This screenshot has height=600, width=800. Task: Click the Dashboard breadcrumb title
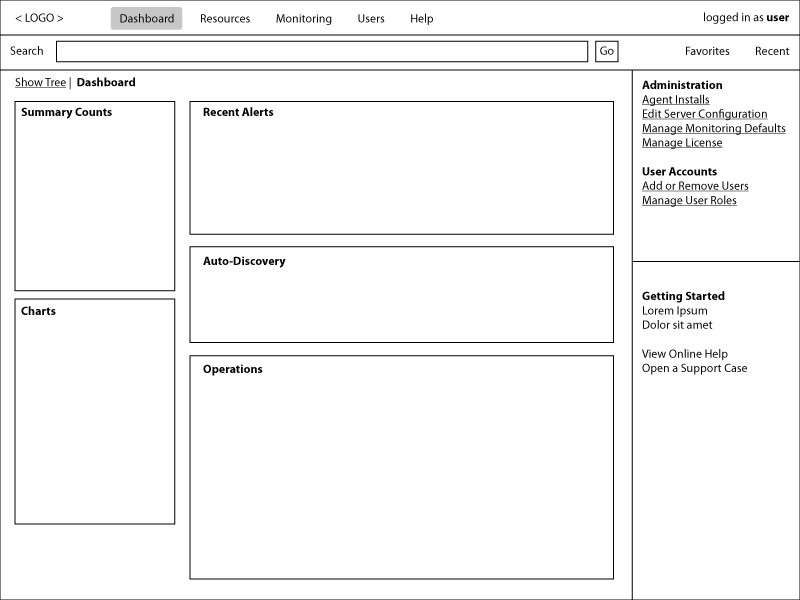click(x=106, y=82)
